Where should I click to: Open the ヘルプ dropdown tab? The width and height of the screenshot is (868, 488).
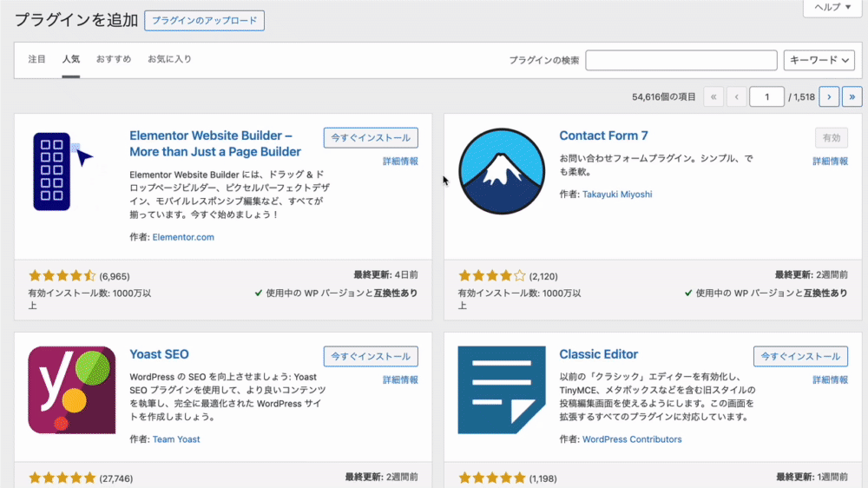pos(832,7)
